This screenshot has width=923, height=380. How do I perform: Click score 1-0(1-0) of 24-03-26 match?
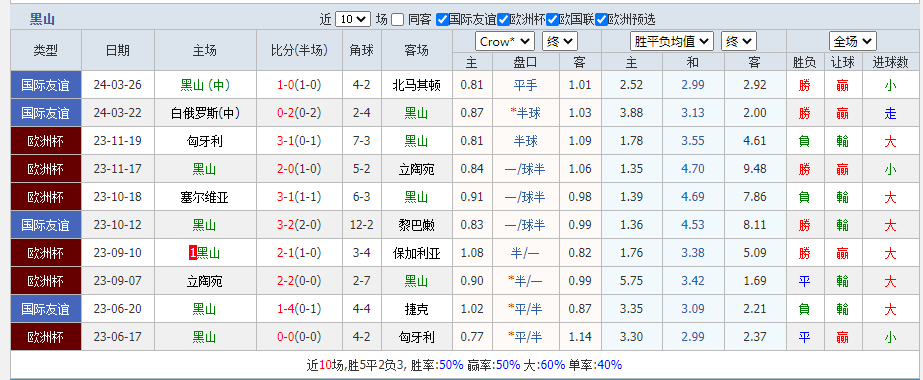tap(299, 85)
